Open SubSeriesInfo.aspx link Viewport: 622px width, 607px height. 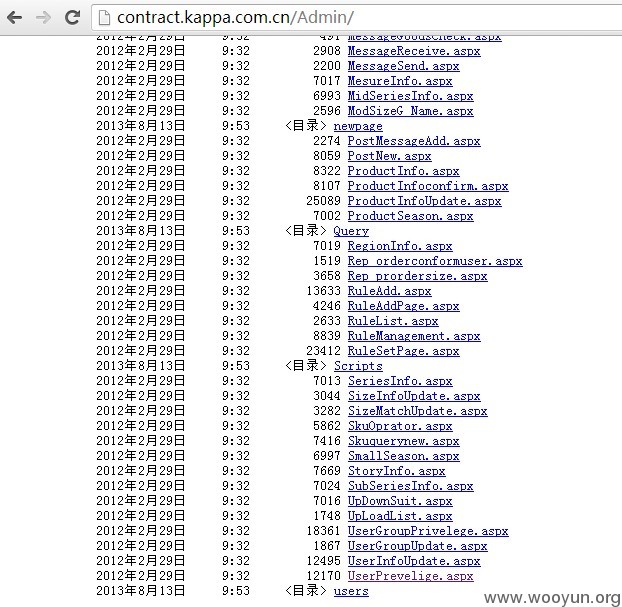point(411,486)
